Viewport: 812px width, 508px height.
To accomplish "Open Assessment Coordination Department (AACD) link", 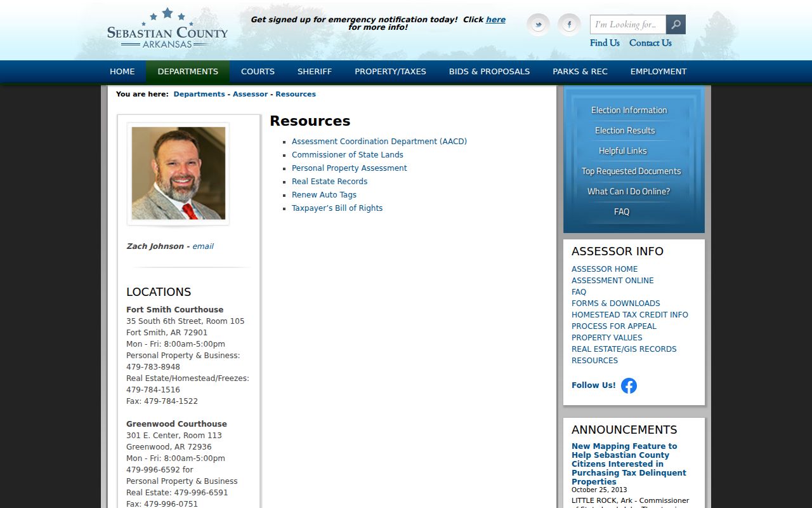I will 379,142.
